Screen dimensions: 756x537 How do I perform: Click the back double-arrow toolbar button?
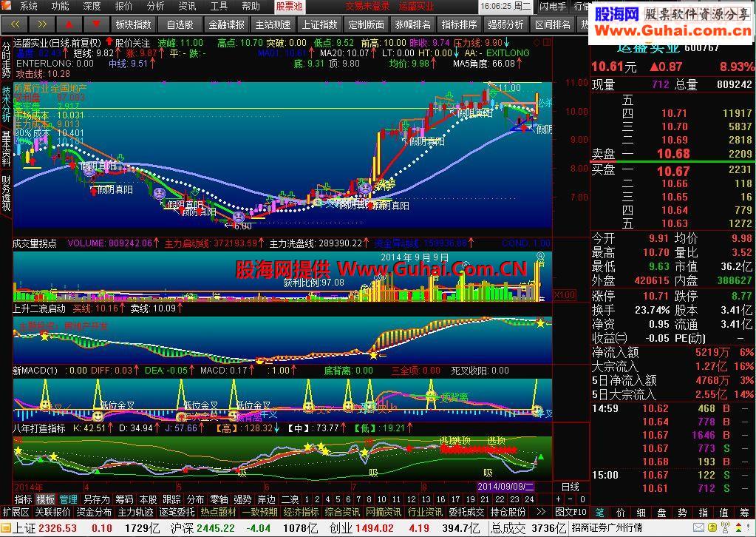coord(15,24)
